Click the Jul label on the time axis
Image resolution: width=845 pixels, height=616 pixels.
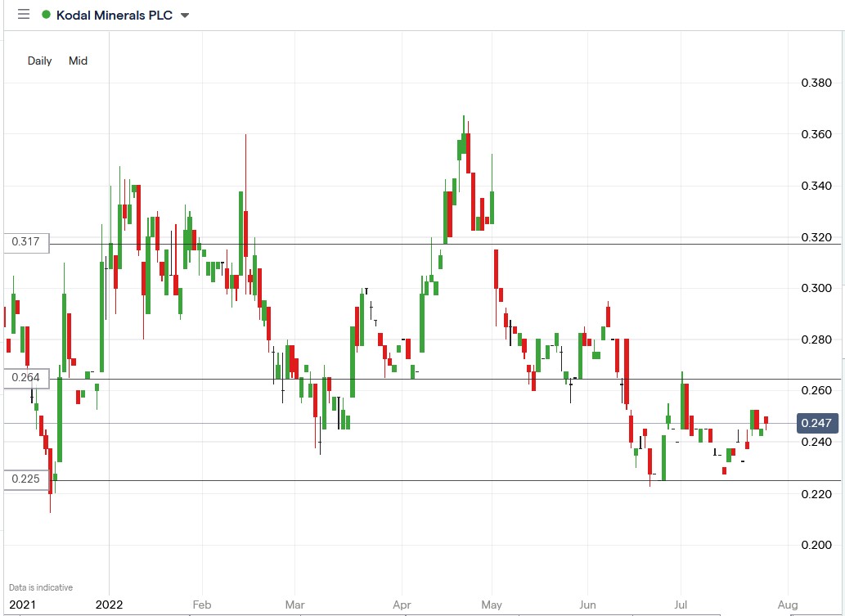click(x=680, y=605)
